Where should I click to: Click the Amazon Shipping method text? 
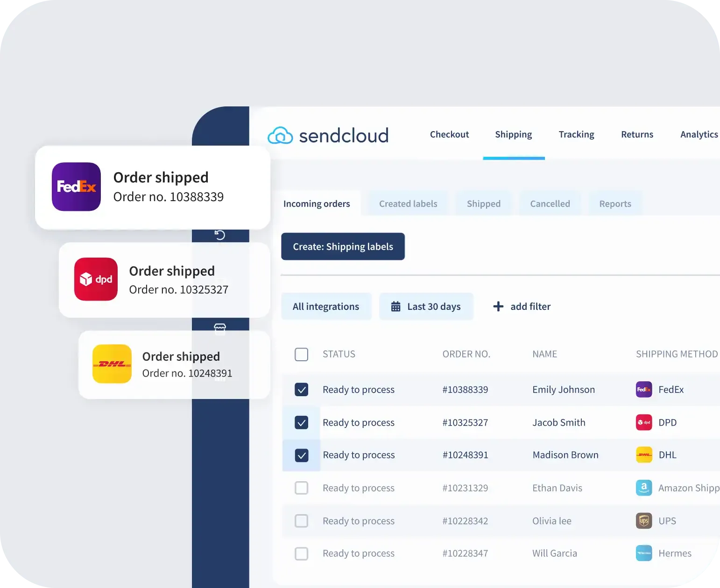click(689, 488)
